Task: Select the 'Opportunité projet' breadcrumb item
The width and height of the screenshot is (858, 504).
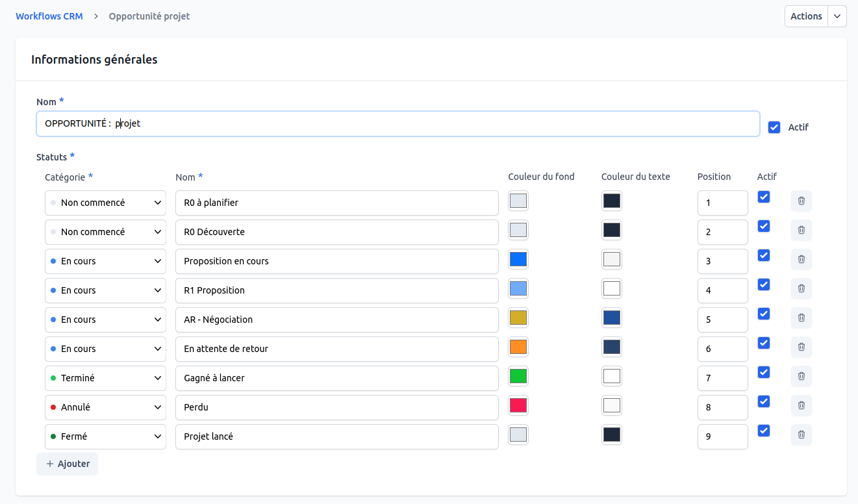Action: pyautogui.click(x=149, y=16)
